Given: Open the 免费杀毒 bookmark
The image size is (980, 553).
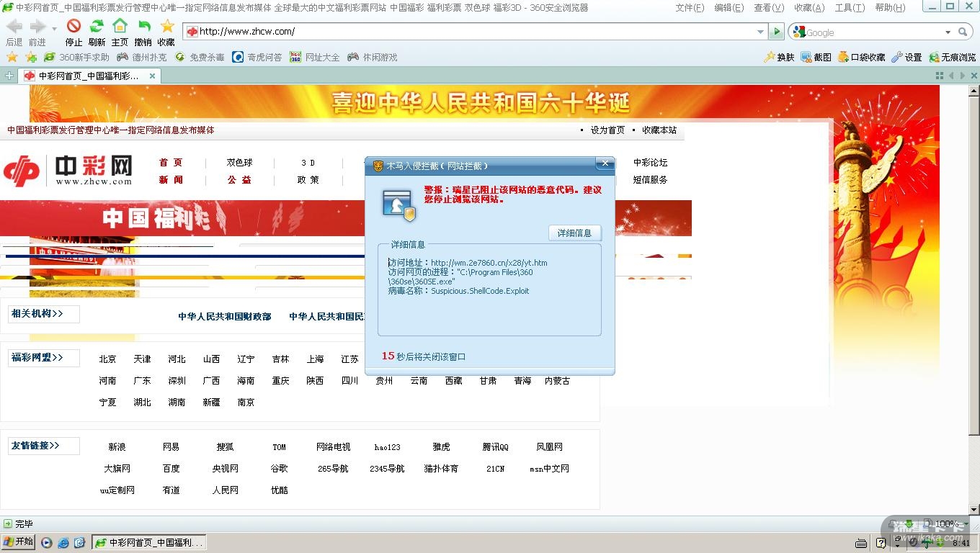Looking at the screenshot, I should point(200,57).
